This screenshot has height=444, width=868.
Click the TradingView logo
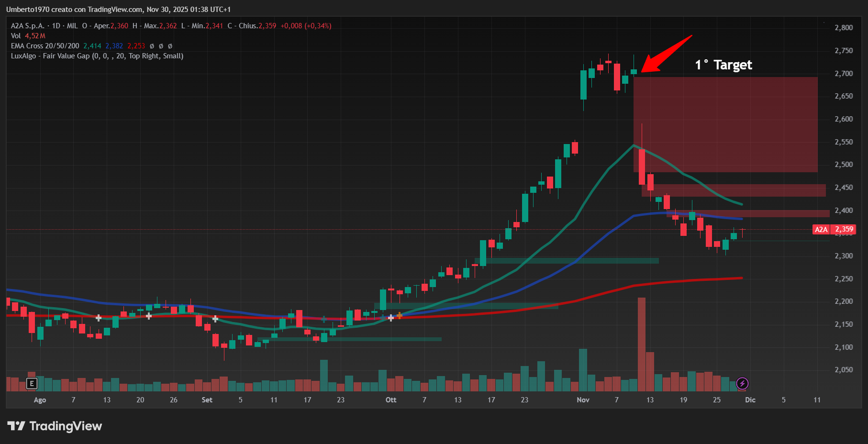[55, 426]
